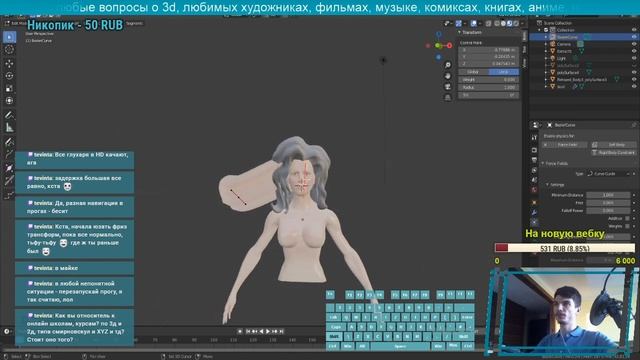
Task: Toggle viewport overlays button
Action: (473, 24)
